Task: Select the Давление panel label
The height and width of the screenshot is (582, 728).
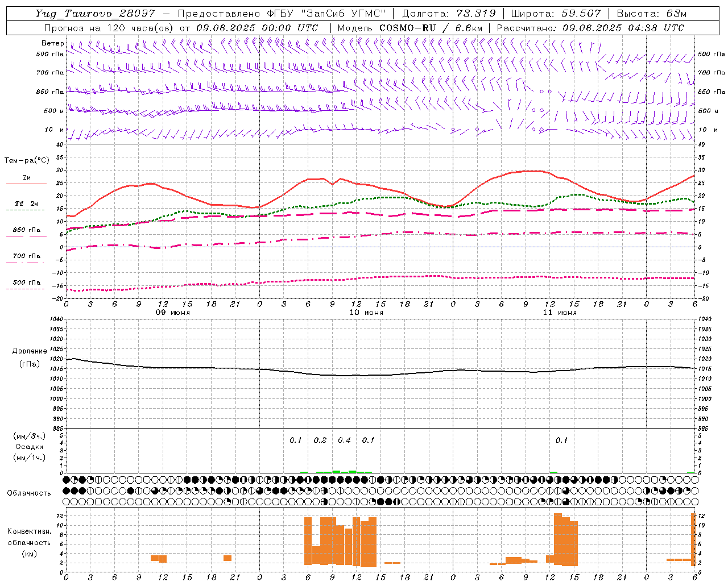Action: click(30, 351)
